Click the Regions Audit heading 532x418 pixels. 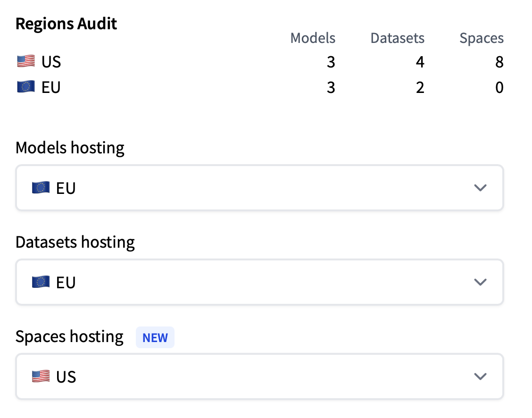coord(66,23)
